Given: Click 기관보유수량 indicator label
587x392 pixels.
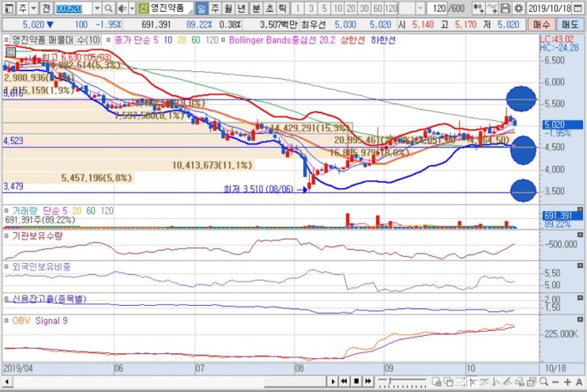Looking at the screenshot, I should [37, 236].
